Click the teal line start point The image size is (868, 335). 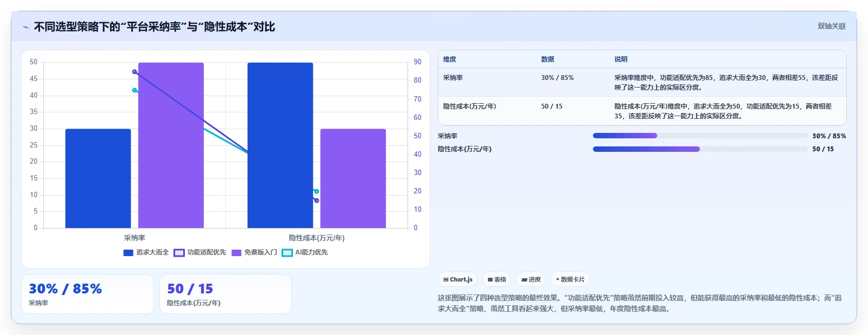(x=135, y=90)
